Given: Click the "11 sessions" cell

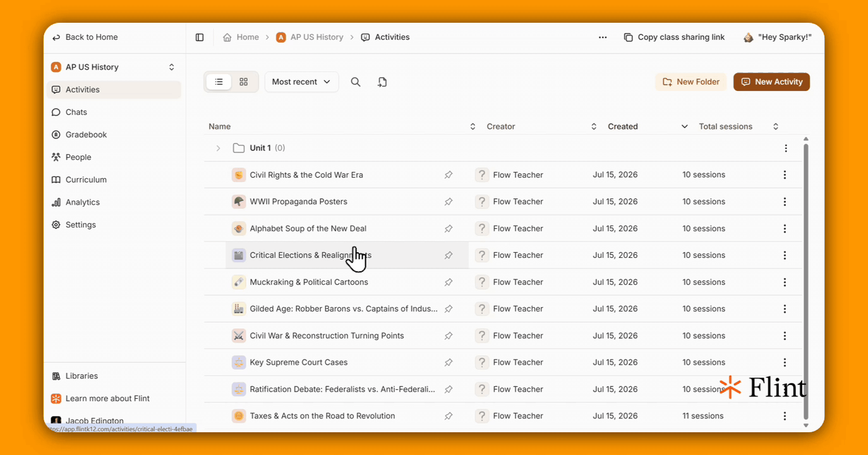Looking at the screenshot, I should pos(702,416).
